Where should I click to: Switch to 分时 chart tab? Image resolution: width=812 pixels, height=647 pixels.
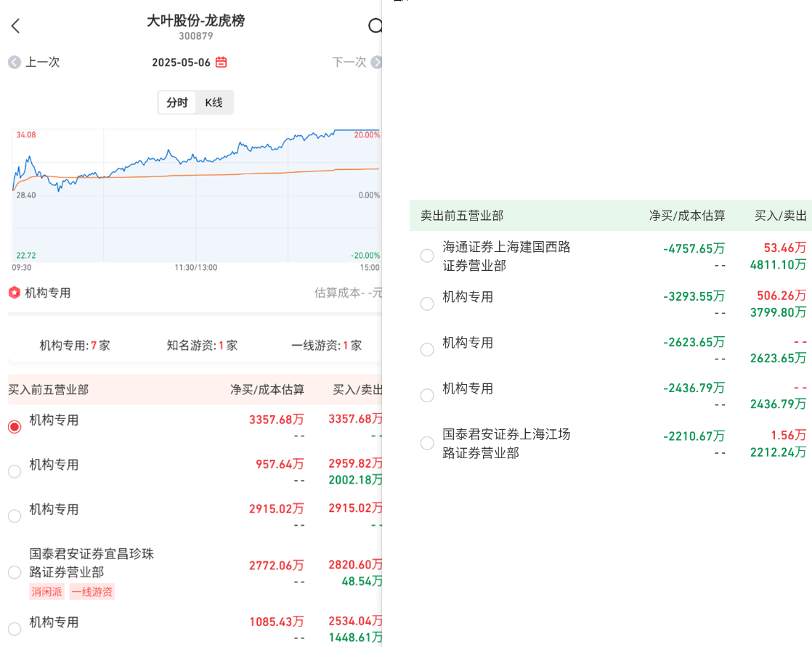click(x=177, y=102)
